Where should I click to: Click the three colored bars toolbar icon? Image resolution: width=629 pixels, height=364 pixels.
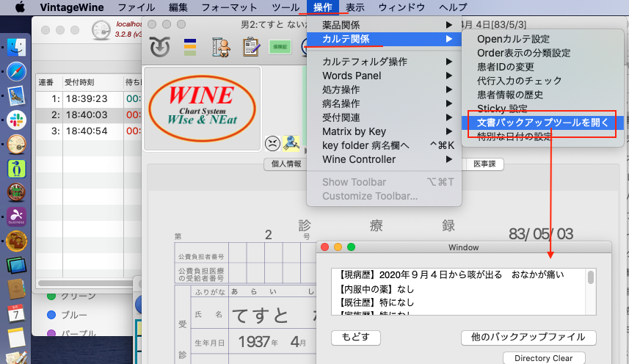(189, 48)
